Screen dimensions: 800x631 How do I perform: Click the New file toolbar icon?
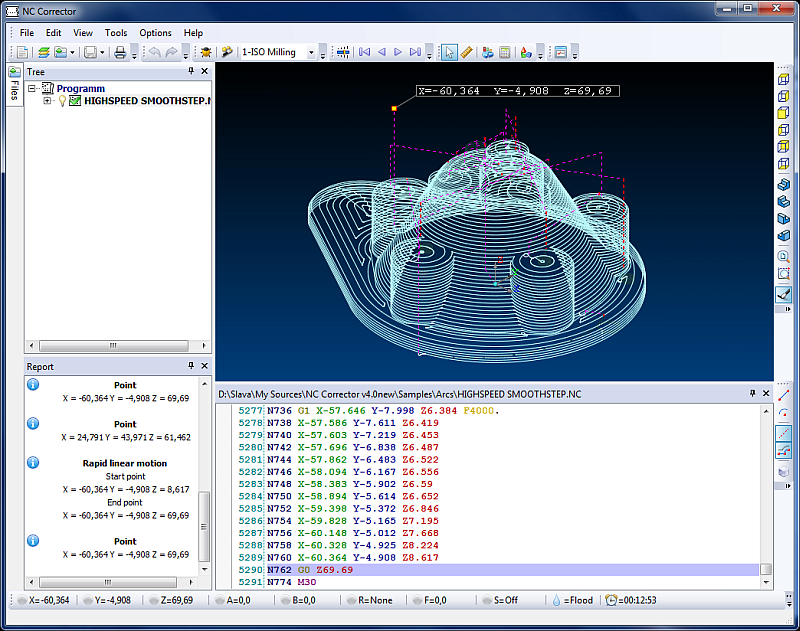click(22, 52)
